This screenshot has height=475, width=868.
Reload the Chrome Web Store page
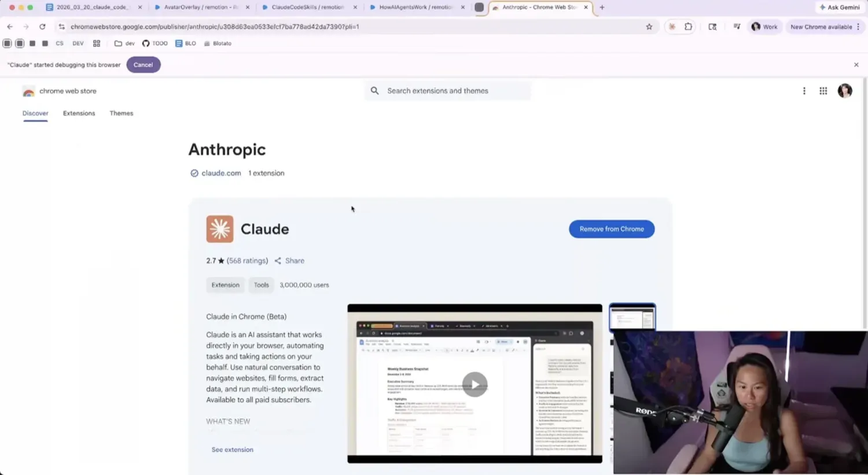(42, 27)
